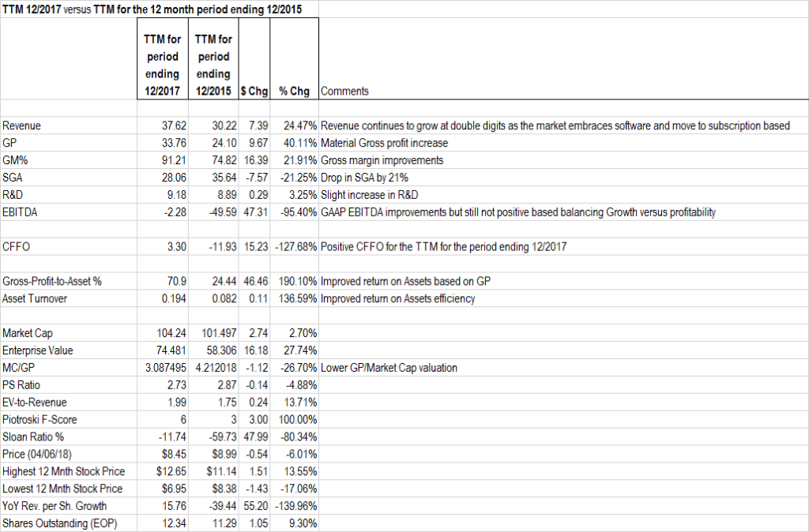809x532 pixels.
Task: Select the 'TTM for period ending 12/2017' header
Action: 163,65
